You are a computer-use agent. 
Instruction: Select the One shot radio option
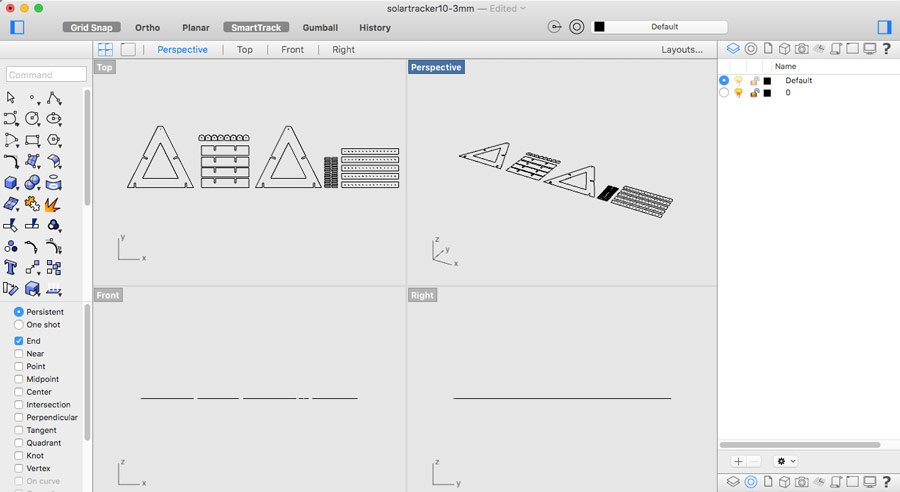(x=19, y=325)
